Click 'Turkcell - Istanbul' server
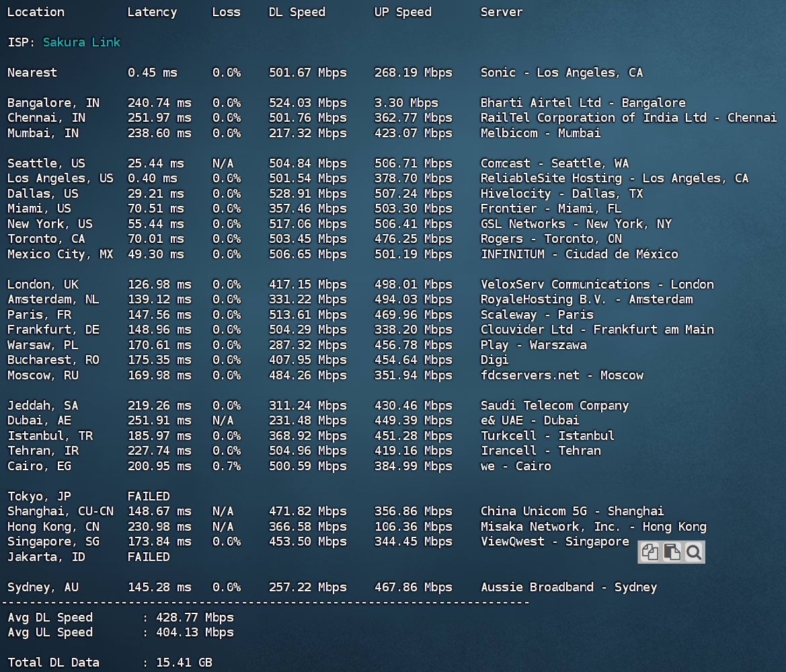The width and height of the screenshot is (786, 672). point(547,436)
